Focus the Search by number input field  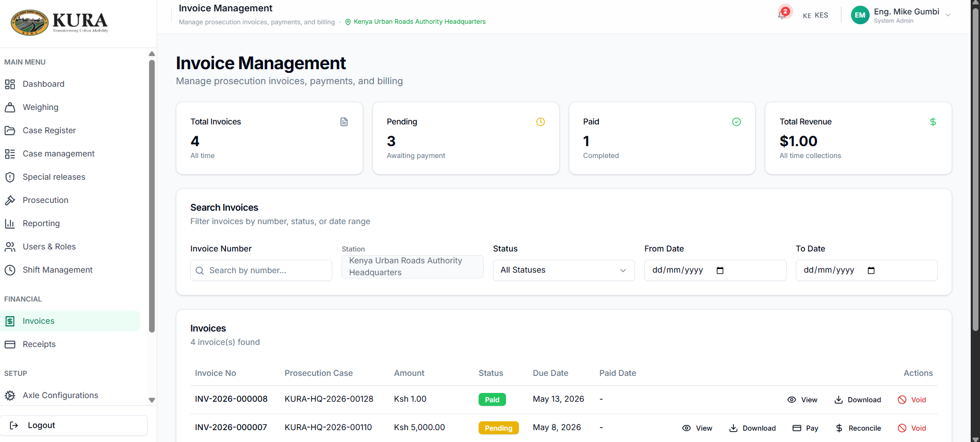[x=261, y=271]
